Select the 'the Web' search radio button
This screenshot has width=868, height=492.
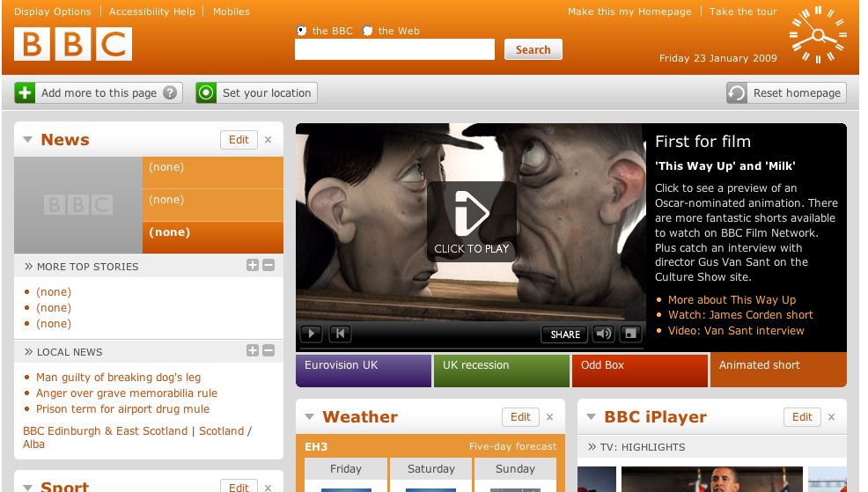pyautogui.click(x=368, y=31)
